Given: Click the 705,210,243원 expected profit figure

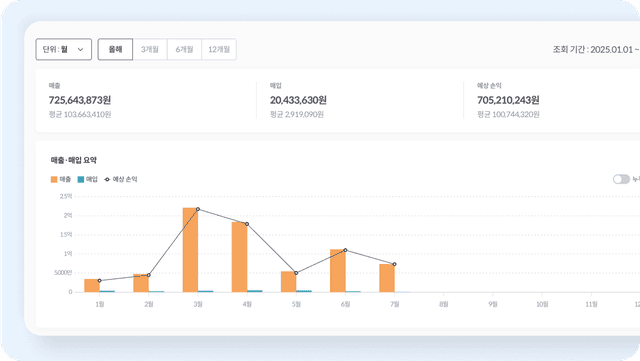Looking at the screenshot, I should pyautogui.click(x=508, y=100).
